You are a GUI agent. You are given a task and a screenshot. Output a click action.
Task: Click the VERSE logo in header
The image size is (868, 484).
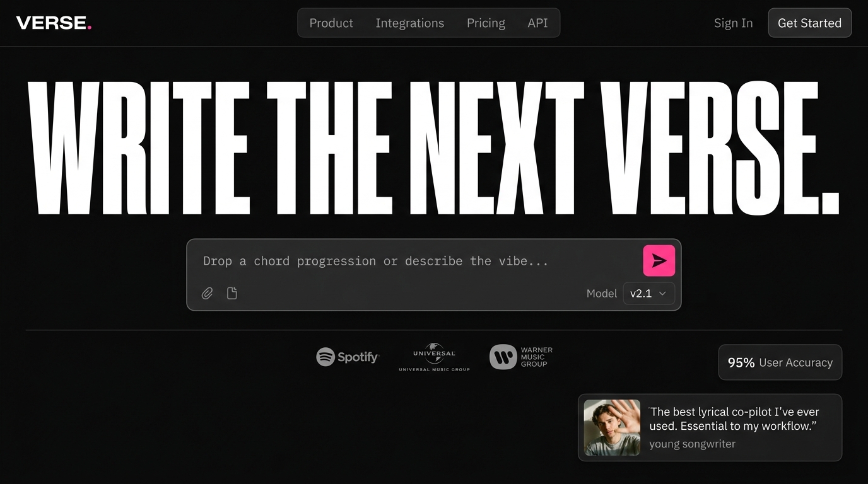pos(54,23)
